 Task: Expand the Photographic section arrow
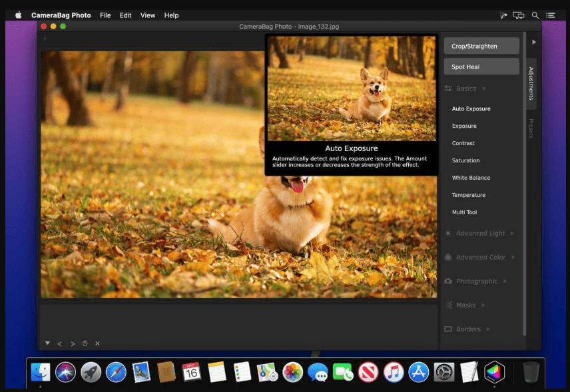[x=505, y=282]
